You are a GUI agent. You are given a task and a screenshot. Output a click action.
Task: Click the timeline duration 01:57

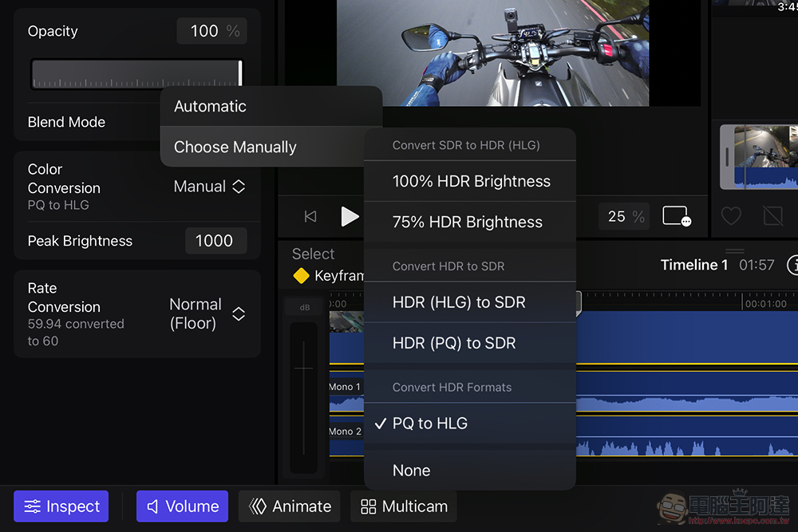(757, 265)
